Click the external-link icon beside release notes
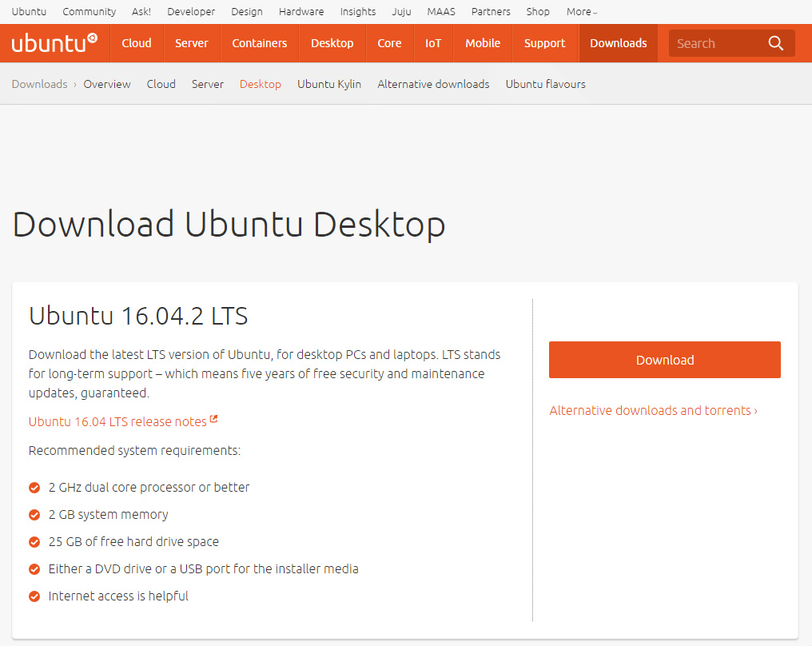The height and width of the screenshot is (646, 812). point(213,418)
